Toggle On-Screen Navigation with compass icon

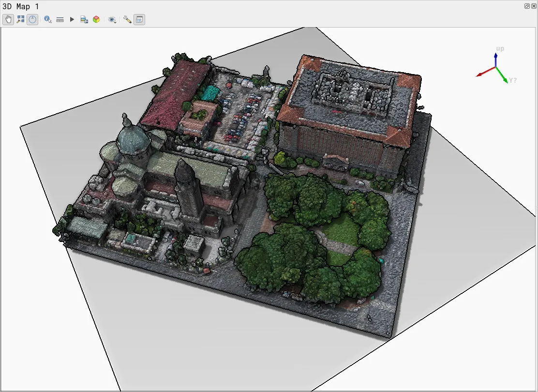32,19
